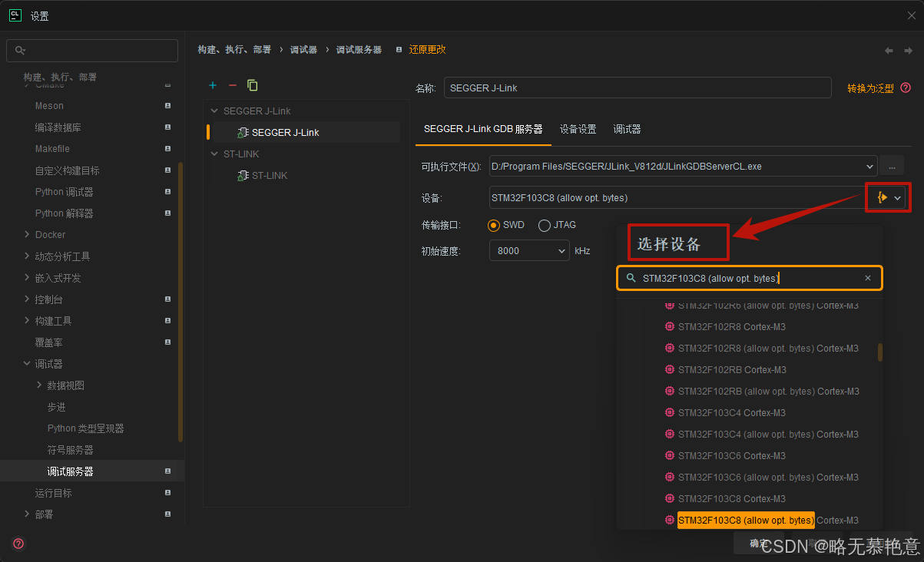Browse for executable with the ... button
The width and height of the screenshot is (924, 562).
(892, 166)
